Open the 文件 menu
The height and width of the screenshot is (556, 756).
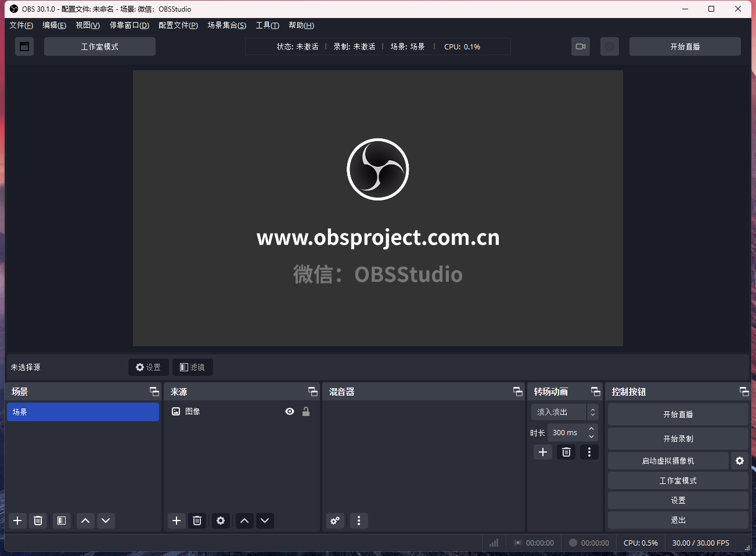coord(21,25)
